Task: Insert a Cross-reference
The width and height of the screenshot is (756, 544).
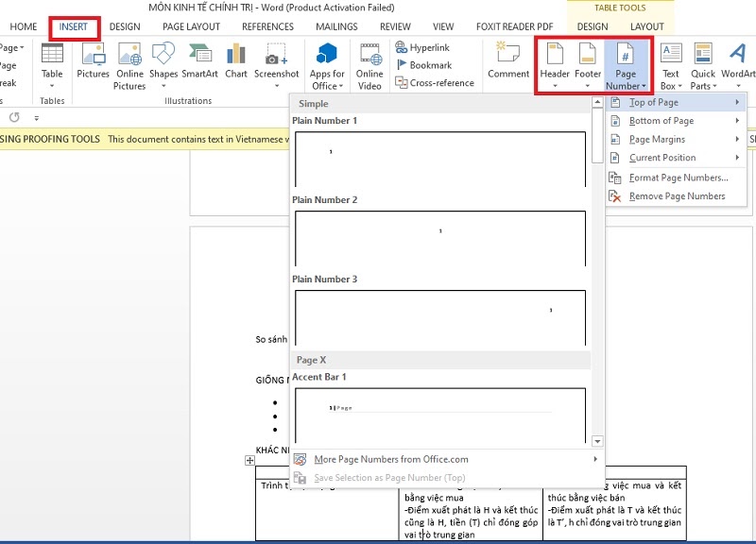Action: pos(435,83)
